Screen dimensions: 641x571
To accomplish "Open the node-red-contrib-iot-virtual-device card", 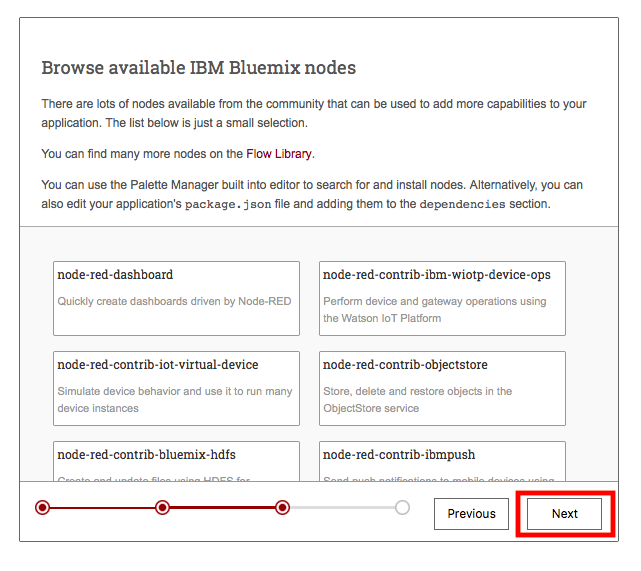I will pyautogui.click(x=176, y=388).
